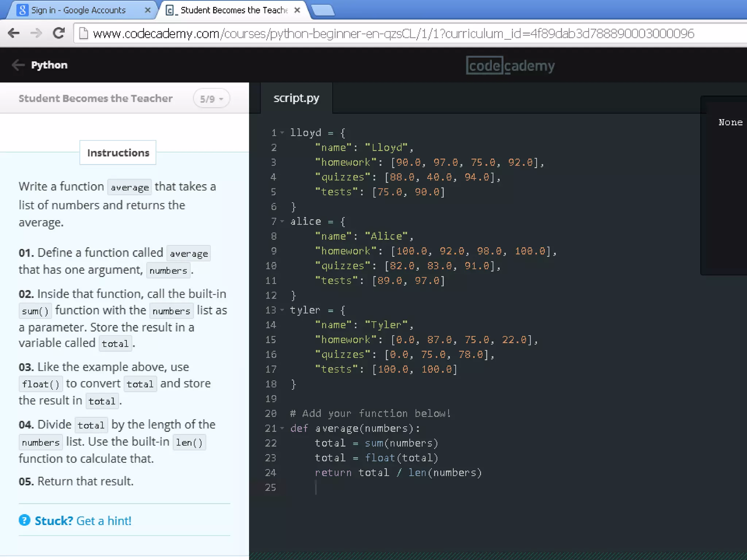Click the 'total = float(total)' code line
This screenshot has height=560, width=747.
click(376, 458)
